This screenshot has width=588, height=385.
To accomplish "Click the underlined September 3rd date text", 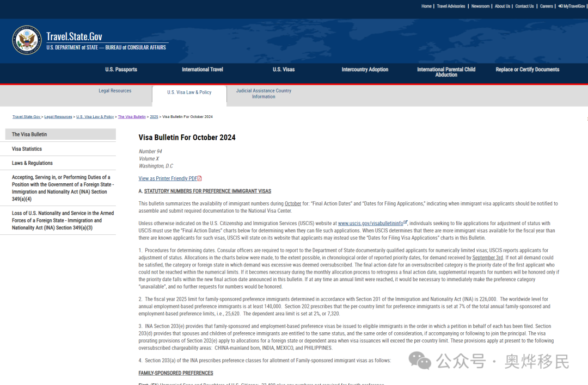I will coord(487,258).
